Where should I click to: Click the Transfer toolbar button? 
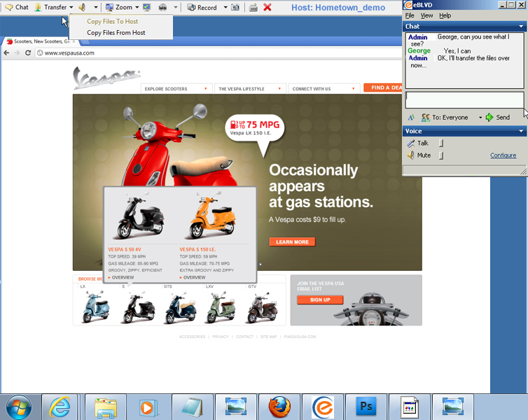click(50, 7)
